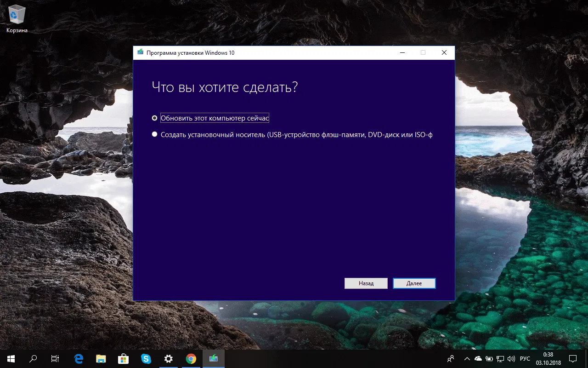
Task: Open taskbar Search magnifier
Action: click(33, 359)
